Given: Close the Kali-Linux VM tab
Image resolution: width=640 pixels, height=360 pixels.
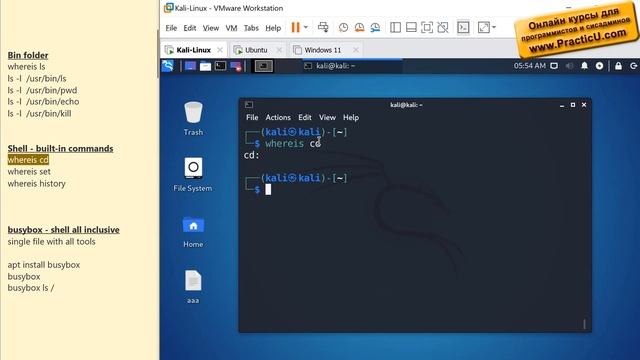Looking at the screenshot, I should 220,50.
